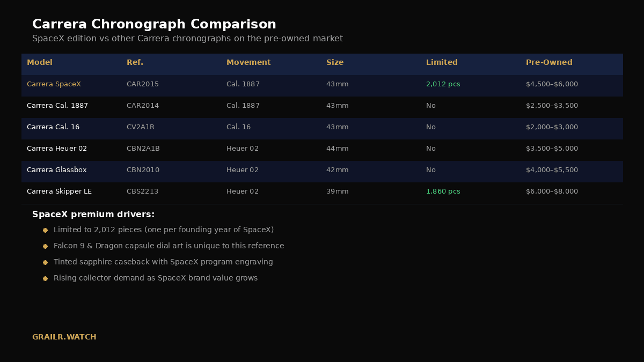Select the "Rising collector demand" bullet text
The height and width of the screenshot is (362, 644).
[156, 278]
